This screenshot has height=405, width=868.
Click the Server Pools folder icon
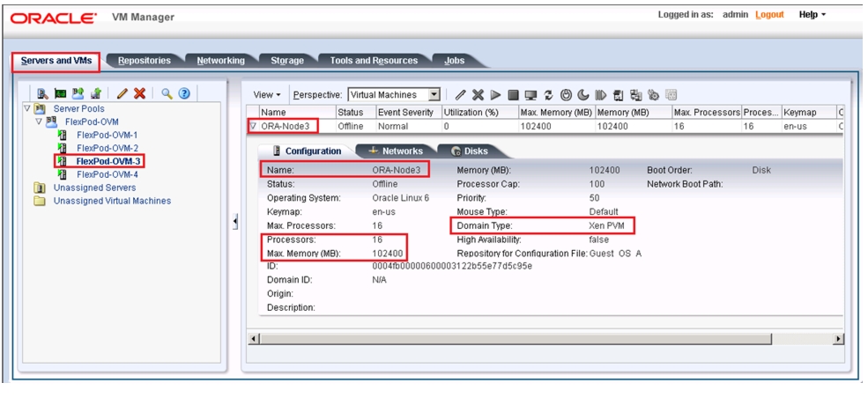coord(40,109)
